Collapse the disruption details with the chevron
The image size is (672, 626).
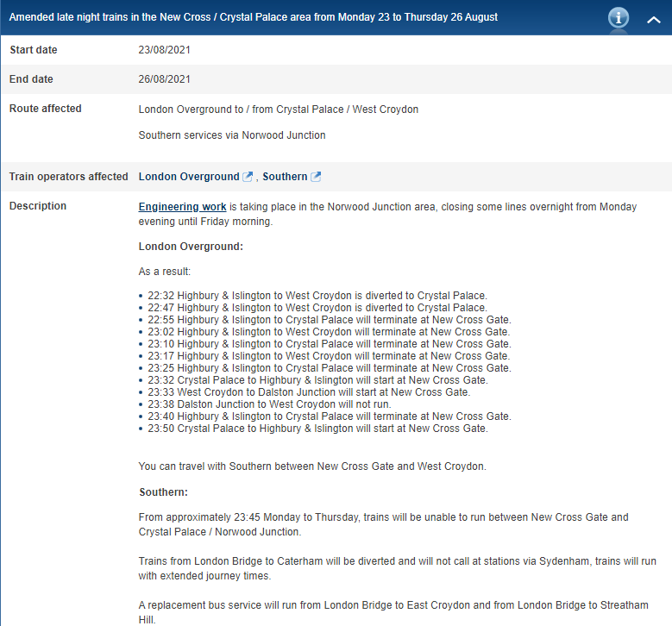click(x=653, y=18)
